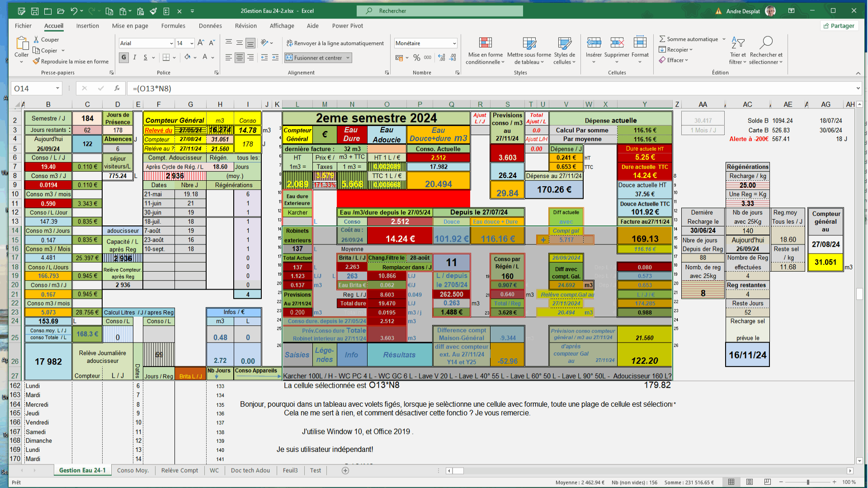Toggle underline formatting (S)

[146, 57]
